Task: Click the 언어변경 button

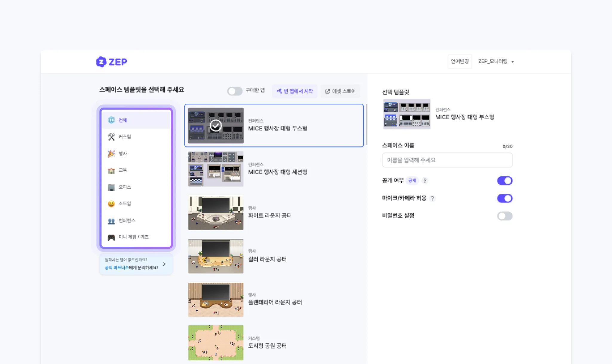Action: [x=460, y=61]
